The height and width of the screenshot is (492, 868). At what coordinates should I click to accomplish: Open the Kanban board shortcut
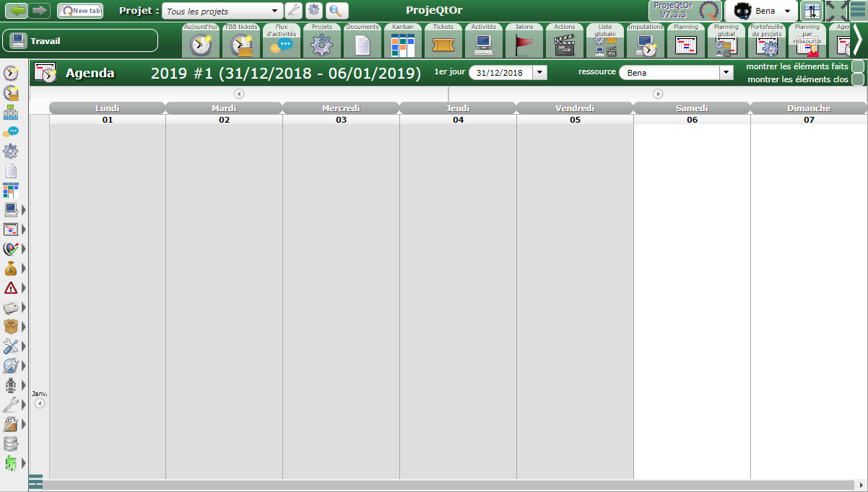403,45
